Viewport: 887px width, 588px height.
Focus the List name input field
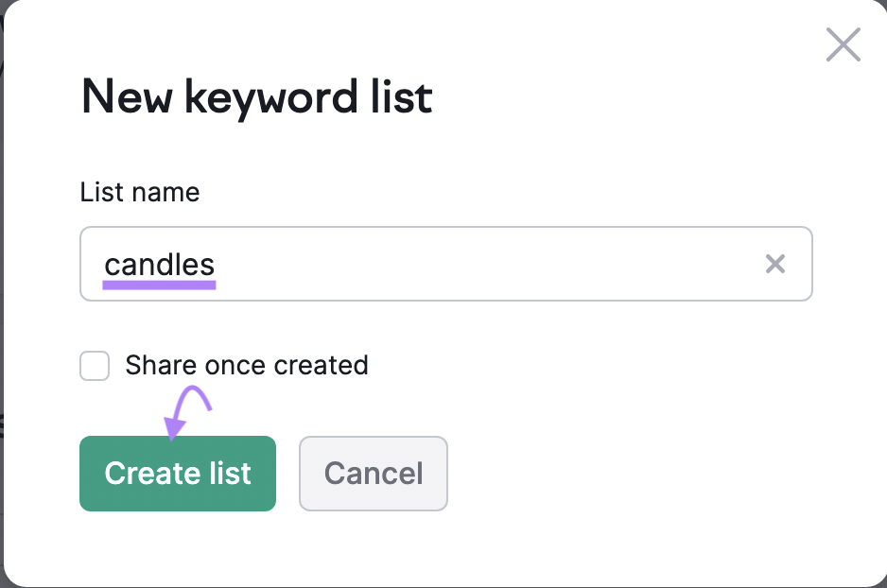tap(473, 264)
